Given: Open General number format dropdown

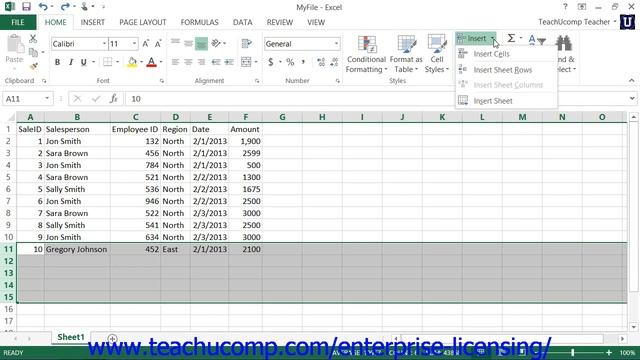Looking at the screenshot, I should click(336, 44).
